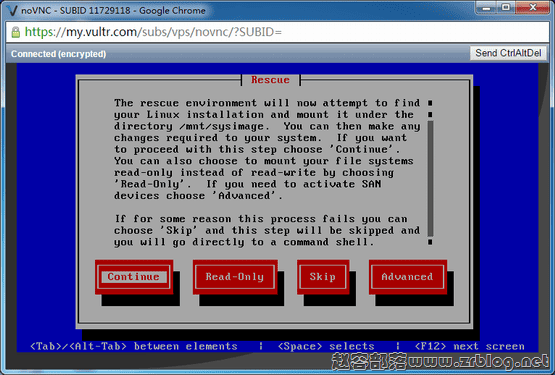Click '<Tab>/<Alt-Tab> between elements' hint
This screenshot has width=555, height=375.
point(134,346)
